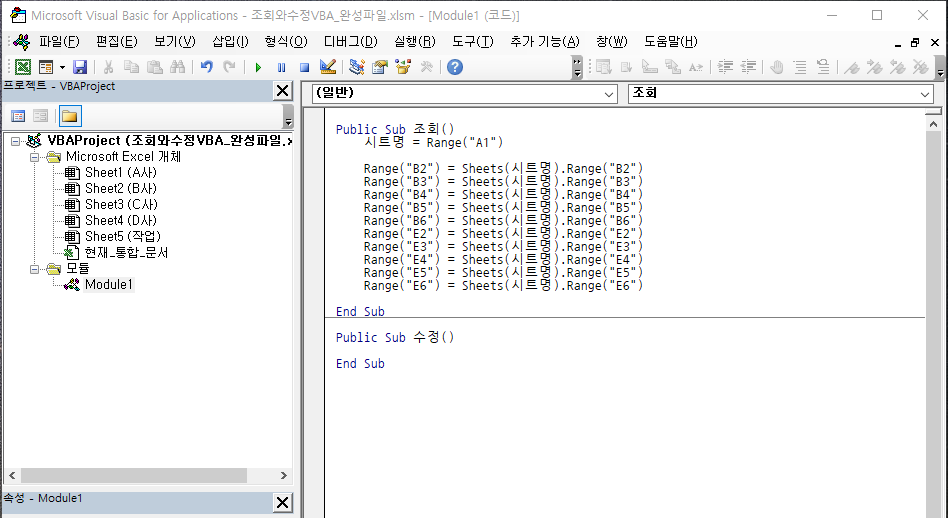948x518 pixels.
Task: Click the project tree horizontal scrollbar thumb
Action: point(134,476)
